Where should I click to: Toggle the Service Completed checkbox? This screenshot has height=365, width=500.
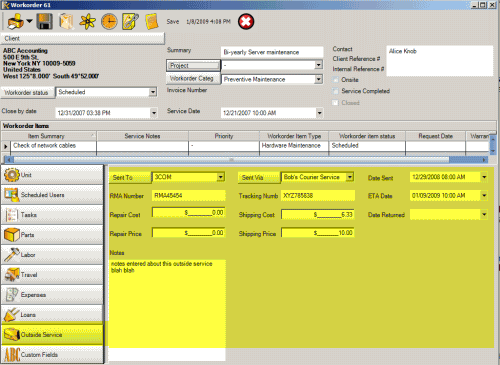pos(335,91)
